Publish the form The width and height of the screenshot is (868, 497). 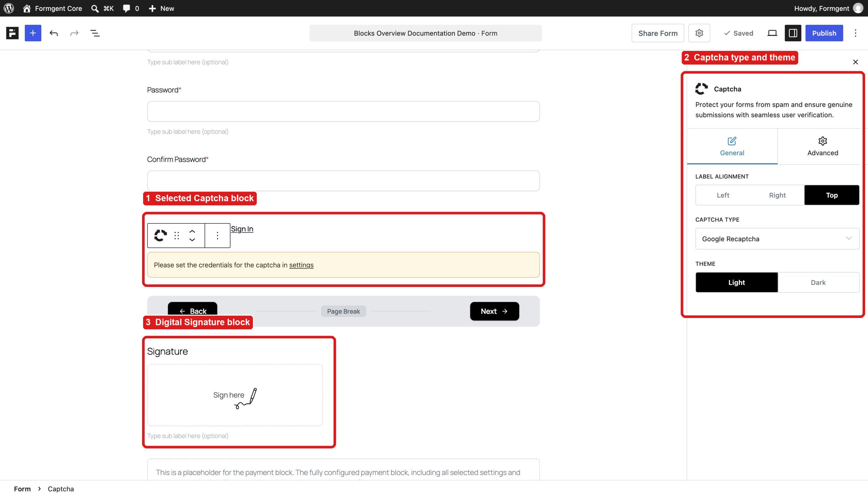coord(824,33)
